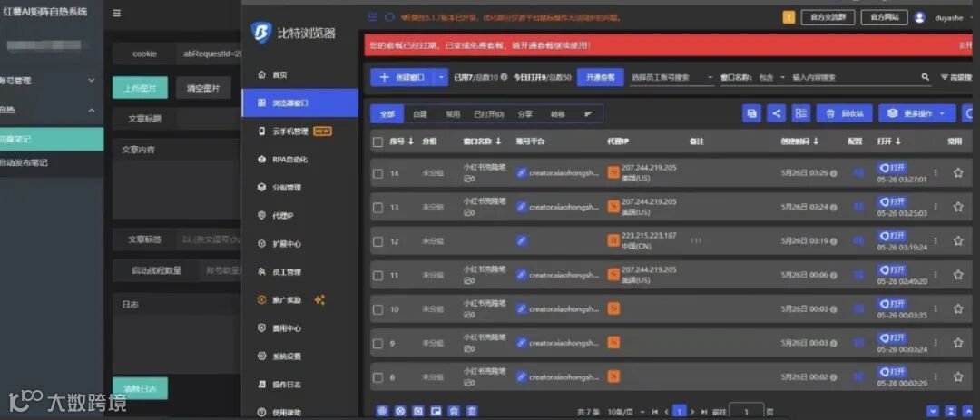Click the save icon button in toolbar
This screenshot has width=980, height=420.
click(751, 113)
